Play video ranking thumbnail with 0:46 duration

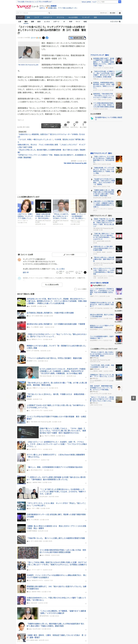click(119, 221)
